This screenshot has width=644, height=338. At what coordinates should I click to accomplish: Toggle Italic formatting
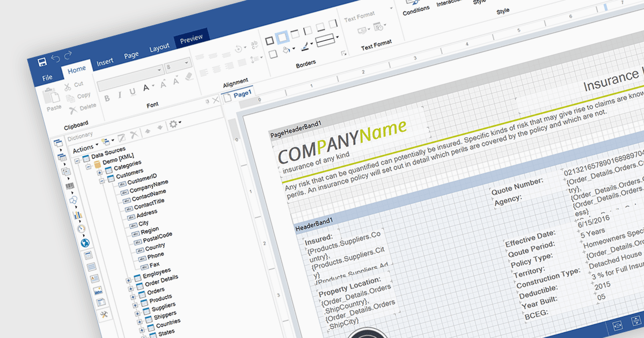(120, 95)
